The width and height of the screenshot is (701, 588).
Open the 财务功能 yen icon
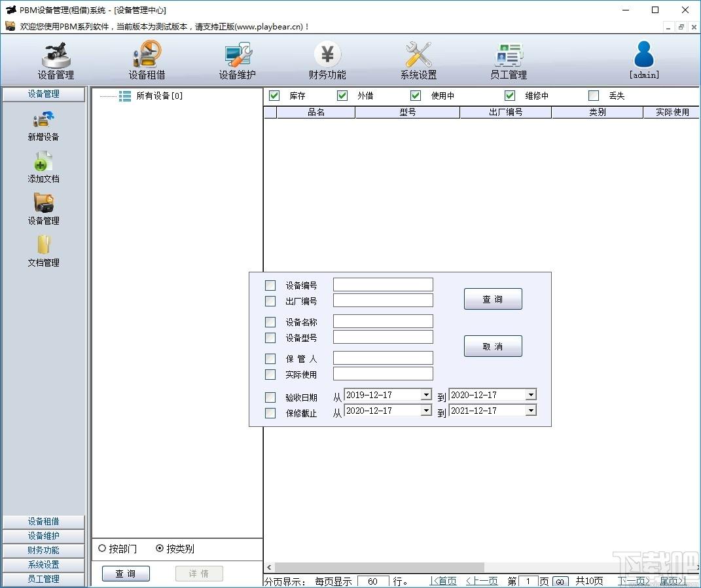pos(327,54)
